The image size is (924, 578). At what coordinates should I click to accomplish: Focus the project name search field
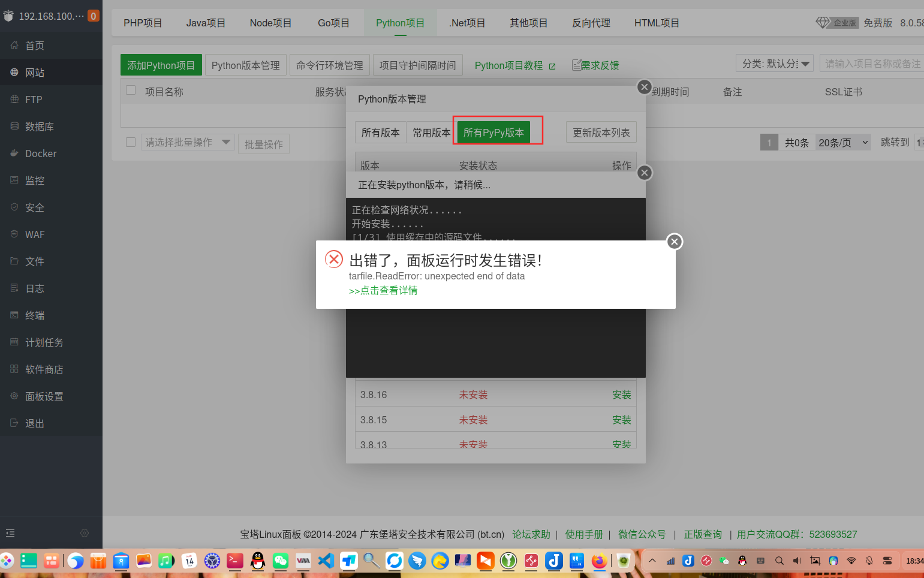tap(872, 64)
